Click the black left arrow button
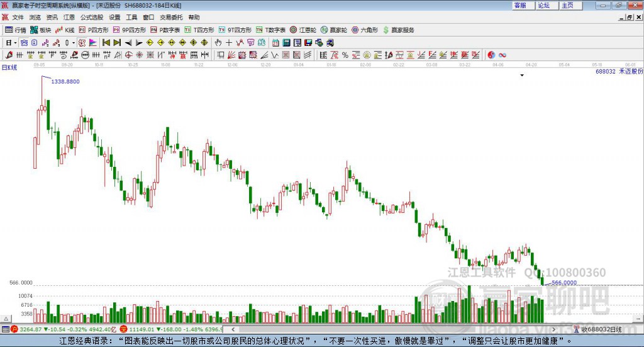644x347 pixels. [x=128, y=43]
